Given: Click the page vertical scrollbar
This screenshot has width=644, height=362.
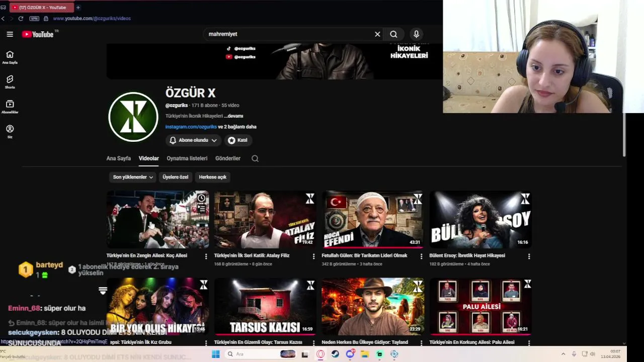Looking at the screenshot, I should click(x=624, y=135).
